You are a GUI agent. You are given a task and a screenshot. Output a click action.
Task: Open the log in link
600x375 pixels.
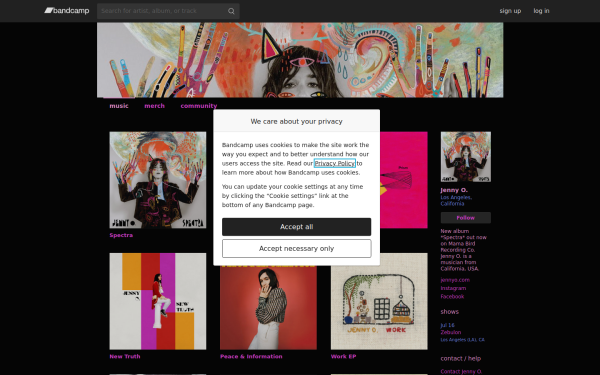click(x=541, y=11)
